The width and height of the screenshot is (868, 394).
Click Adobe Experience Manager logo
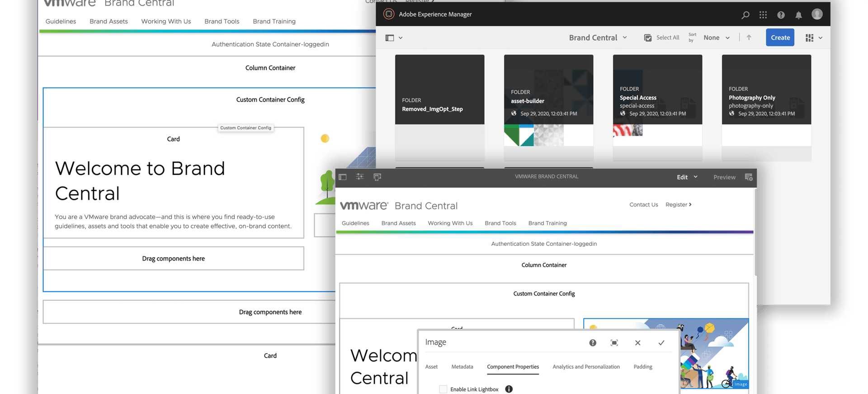point(388,14)
